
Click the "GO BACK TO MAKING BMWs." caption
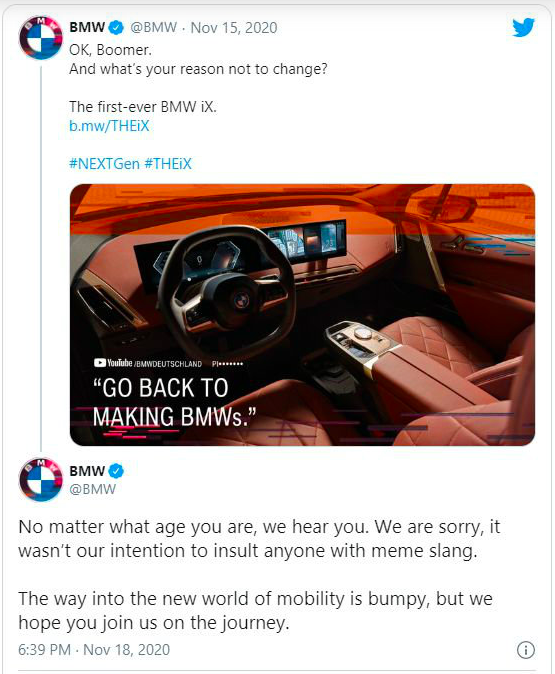pyautogui.click(x=174, y=402)
